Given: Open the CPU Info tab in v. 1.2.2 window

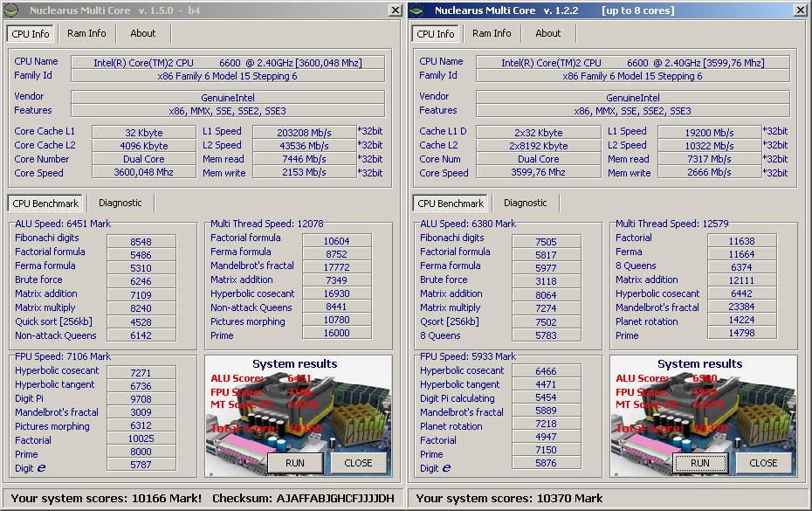Looking at the screenshot, I should pos(436,34).
